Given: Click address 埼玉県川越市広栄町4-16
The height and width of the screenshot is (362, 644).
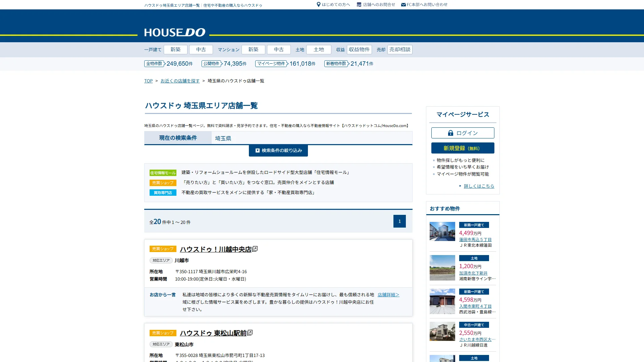Looking at the screenshot, I should (x=223, y=272).
